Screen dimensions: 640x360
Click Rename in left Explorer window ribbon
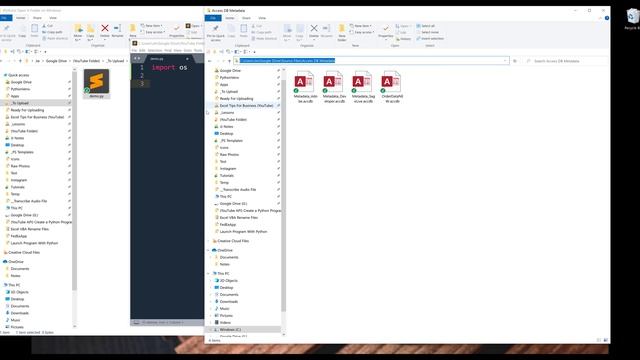pos(118,31)
